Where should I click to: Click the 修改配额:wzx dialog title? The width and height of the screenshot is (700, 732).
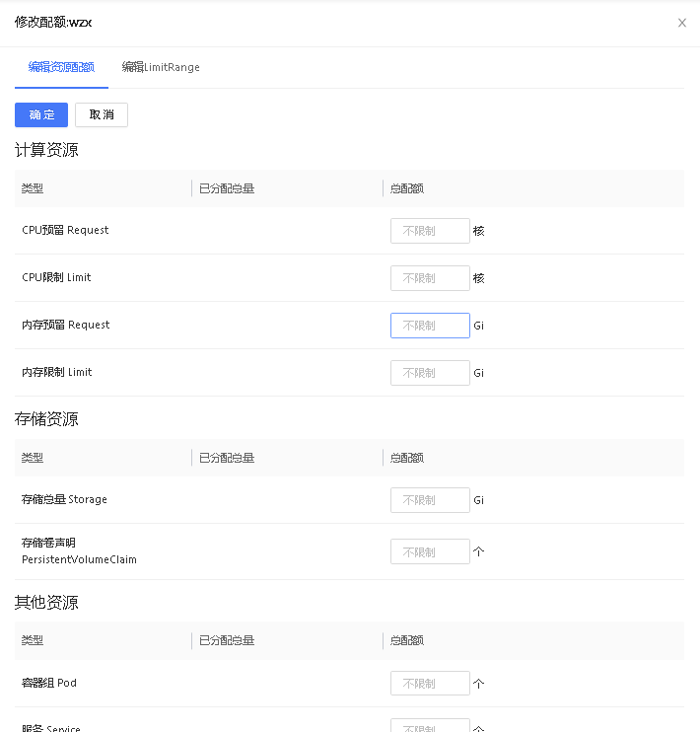pyautogui.click(x=53, y=22)
